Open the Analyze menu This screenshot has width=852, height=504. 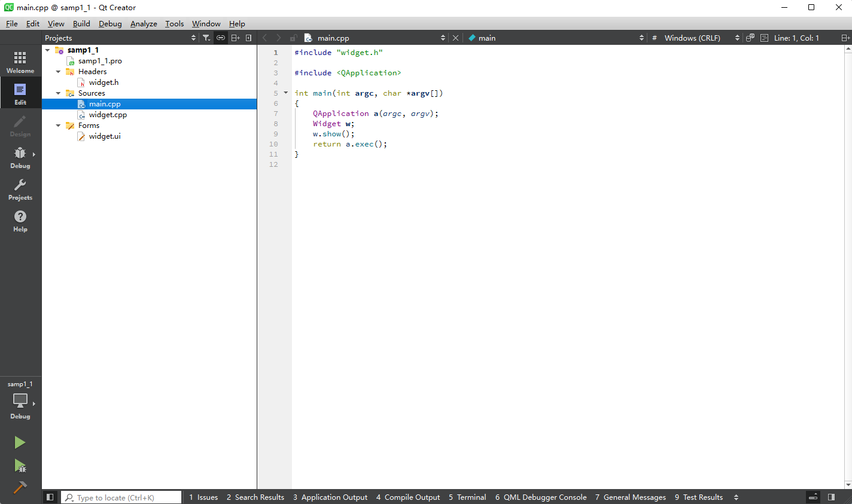pos(144,23)
